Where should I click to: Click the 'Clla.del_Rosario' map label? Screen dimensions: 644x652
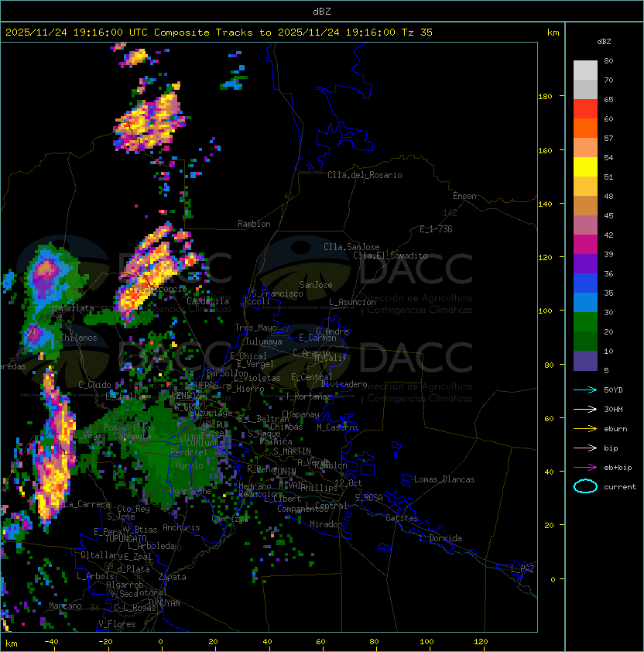click(x=365, y=175)
